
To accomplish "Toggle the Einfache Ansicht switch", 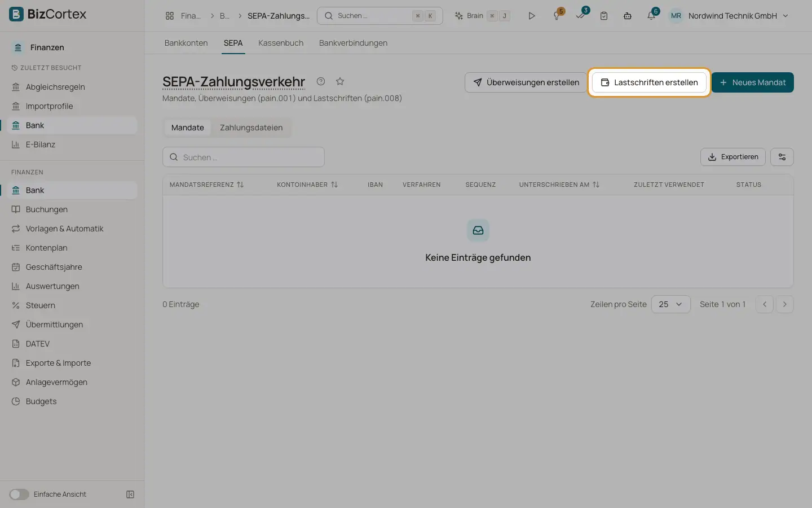I will point(19,494).
